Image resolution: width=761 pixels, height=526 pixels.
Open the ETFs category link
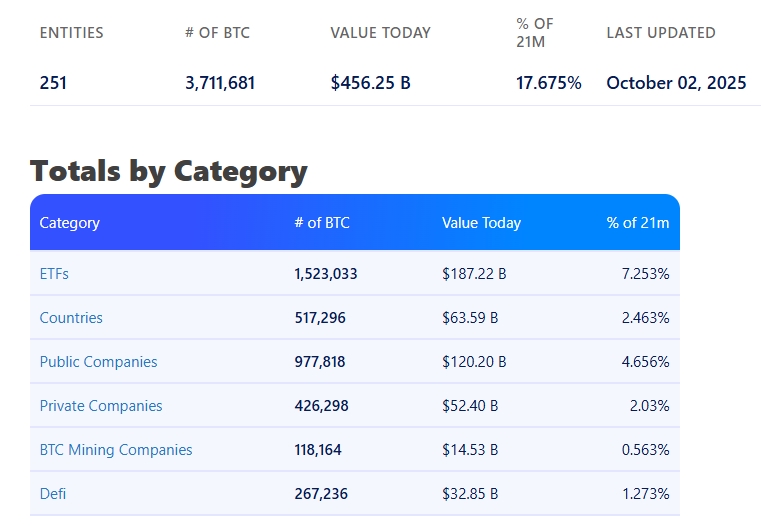(54, 274)
